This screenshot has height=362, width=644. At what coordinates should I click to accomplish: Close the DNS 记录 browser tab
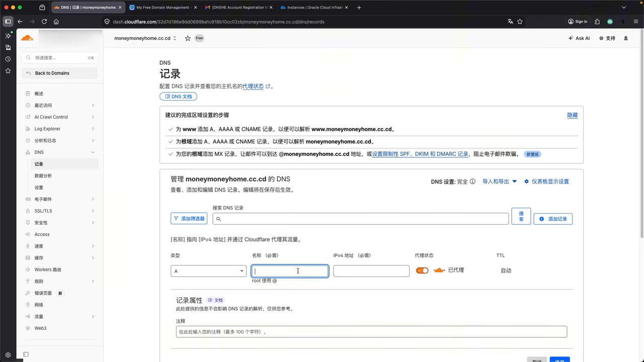[x=120, y=8]
